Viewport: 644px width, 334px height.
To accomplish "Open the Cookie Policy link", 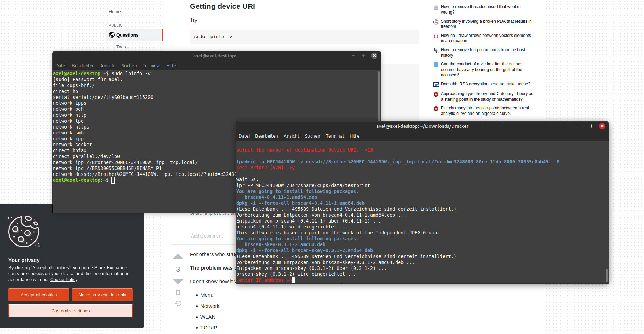I will pos(64,280).
